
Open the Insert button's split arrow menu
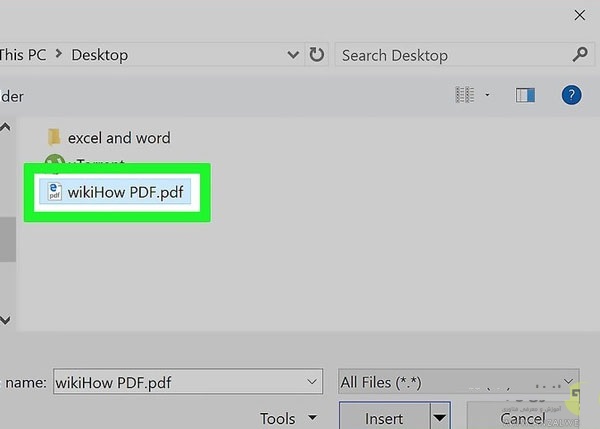(x=440, y=418)
